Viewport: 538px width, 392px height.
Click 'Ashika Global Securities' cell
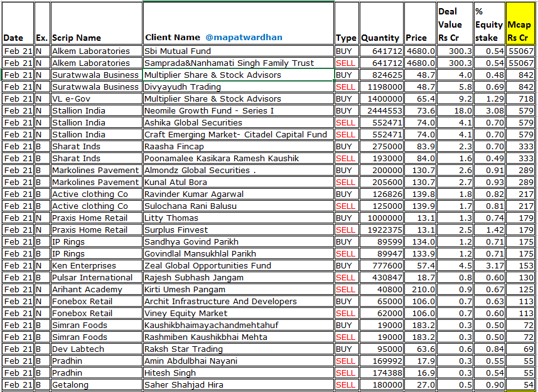tap(239, 123)
